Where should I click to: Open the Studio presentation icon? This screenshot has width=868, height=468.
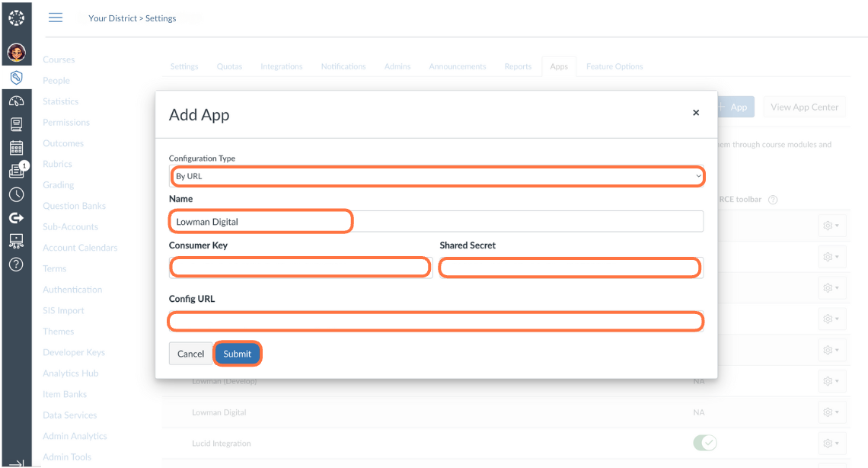tap(16, 241)
